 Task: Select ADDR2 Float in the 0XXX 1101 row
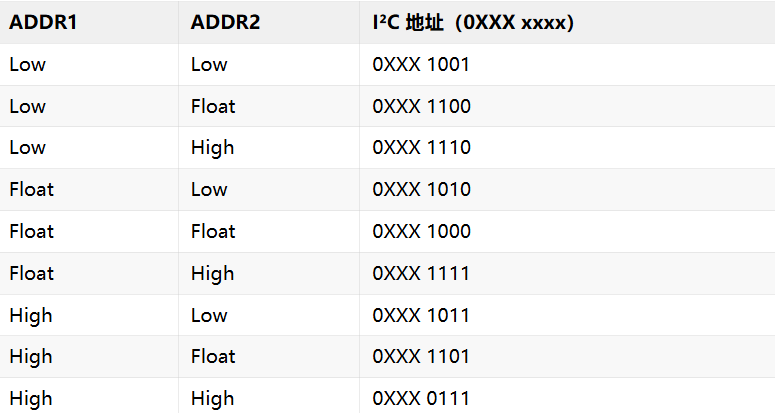(213, 356)
